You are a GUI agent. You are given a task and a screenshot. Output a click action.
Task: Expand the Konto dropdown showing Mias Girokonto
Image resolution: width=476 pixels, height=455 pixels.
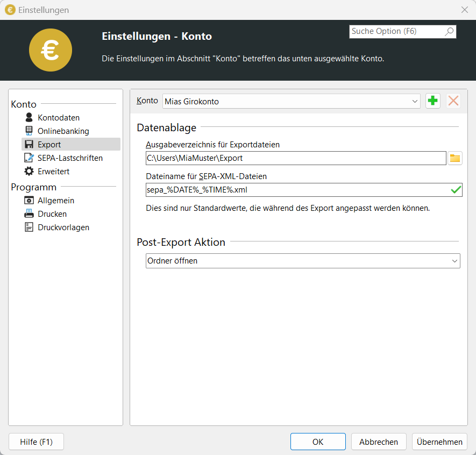click(292, 102)
